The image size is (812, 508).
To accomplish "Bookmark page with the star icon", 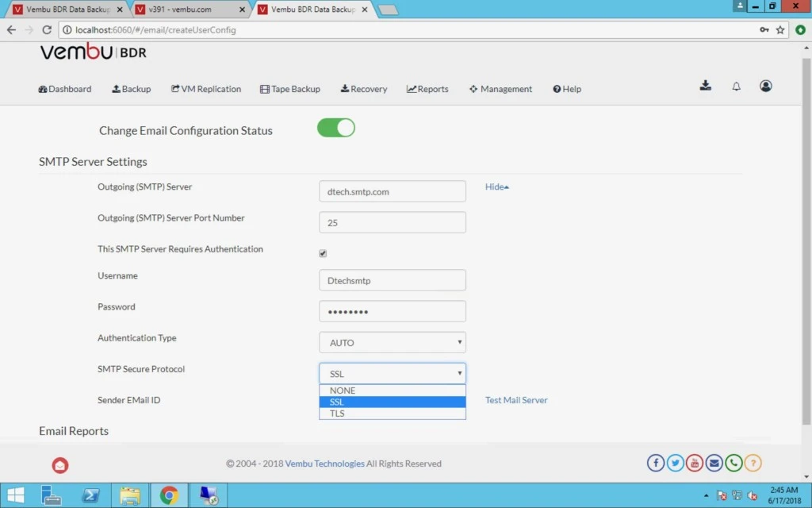I will coord(780,30).
